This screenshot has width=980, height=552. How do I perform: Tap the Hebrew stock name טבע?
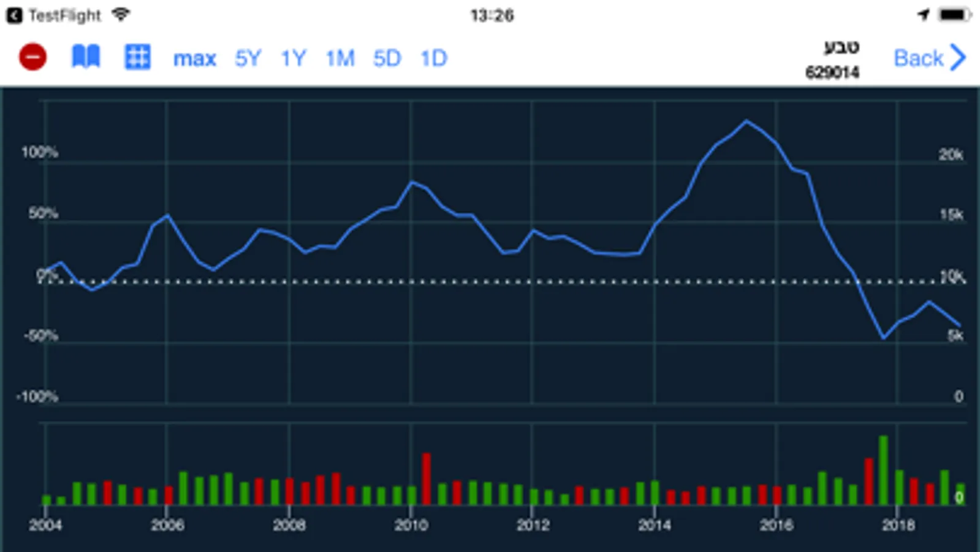tap(841, 46)
